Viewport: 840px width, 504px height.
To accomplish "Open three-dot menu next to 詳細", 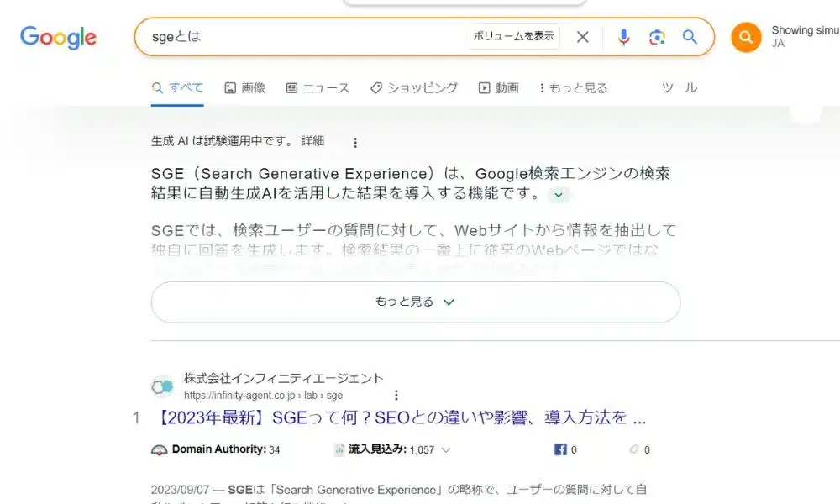I will pyautogui.click(x=355, y=142).
